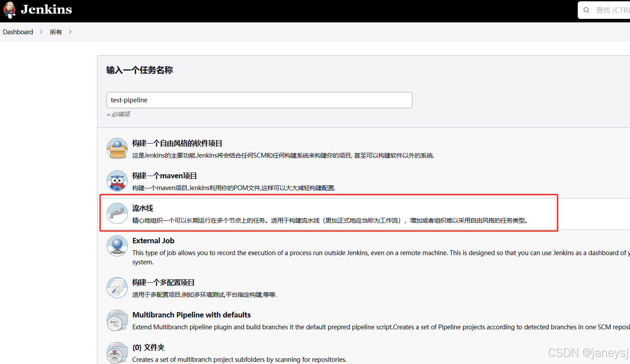Select the Multibranch Pipeline with defaults option
This screenshot has height=364, width=630.
point(191,315)
